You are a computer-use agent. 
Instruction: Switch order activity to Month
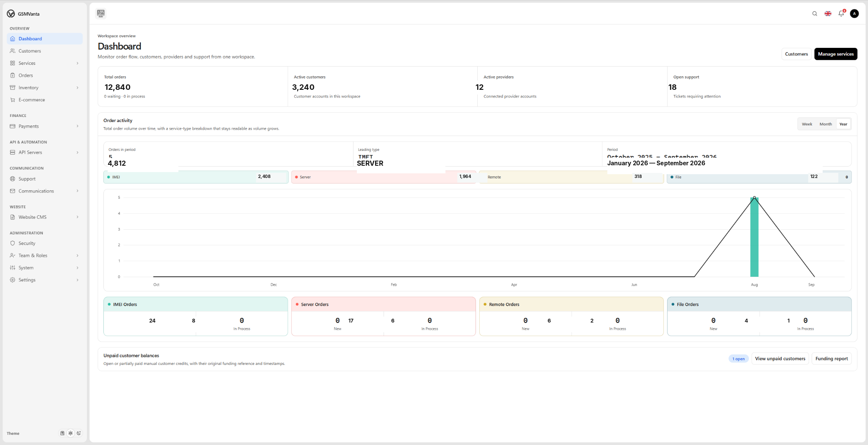coord(826,124)
